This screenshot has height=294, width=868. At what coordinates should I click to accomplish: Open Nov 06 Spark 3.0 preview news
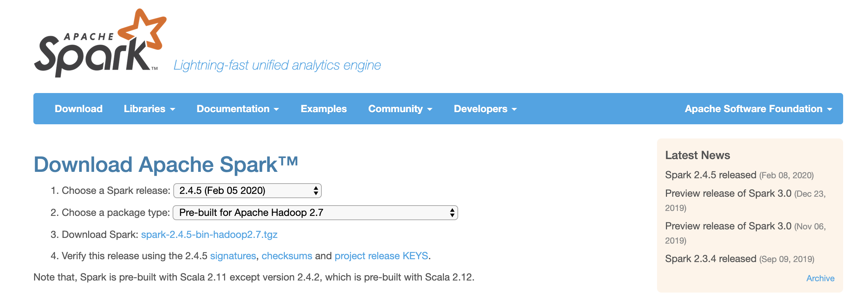tap(728, 226)
